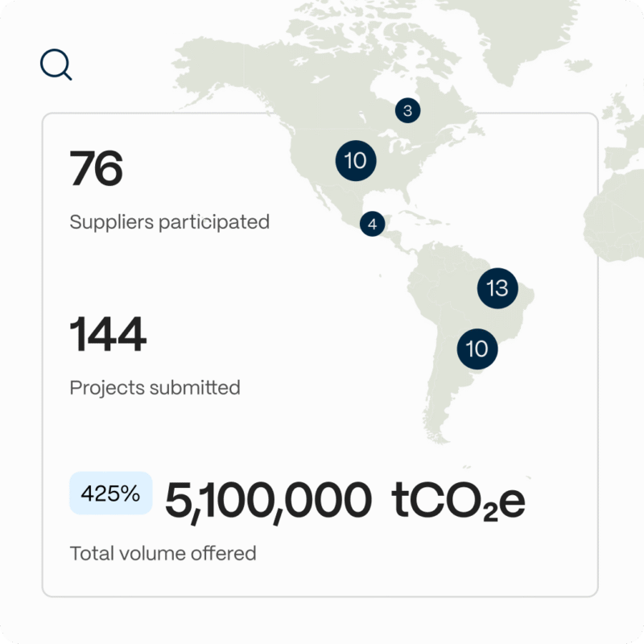Select the map marker labeled 3 in Canada
The width and height of the screenshot is (644, 644).
[407, 110]
